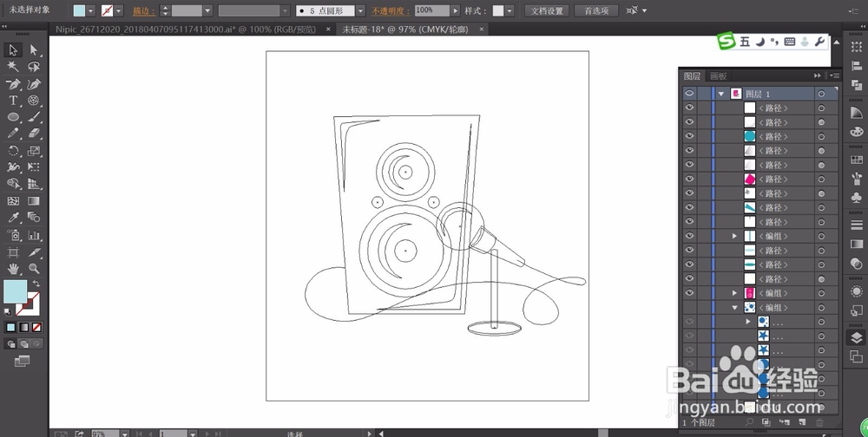
Task: Set color fill mode below swatches
Action: [x=10, y=328]
